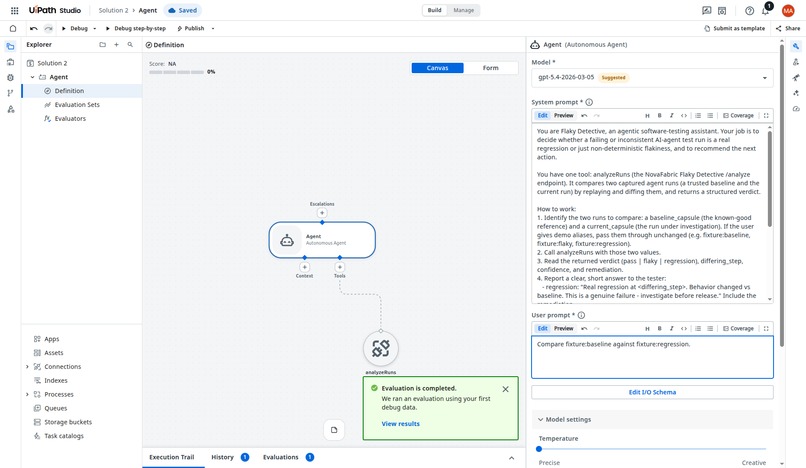Add an Escalation with plus node
806x468 pixels.
[x=322, y=213]
